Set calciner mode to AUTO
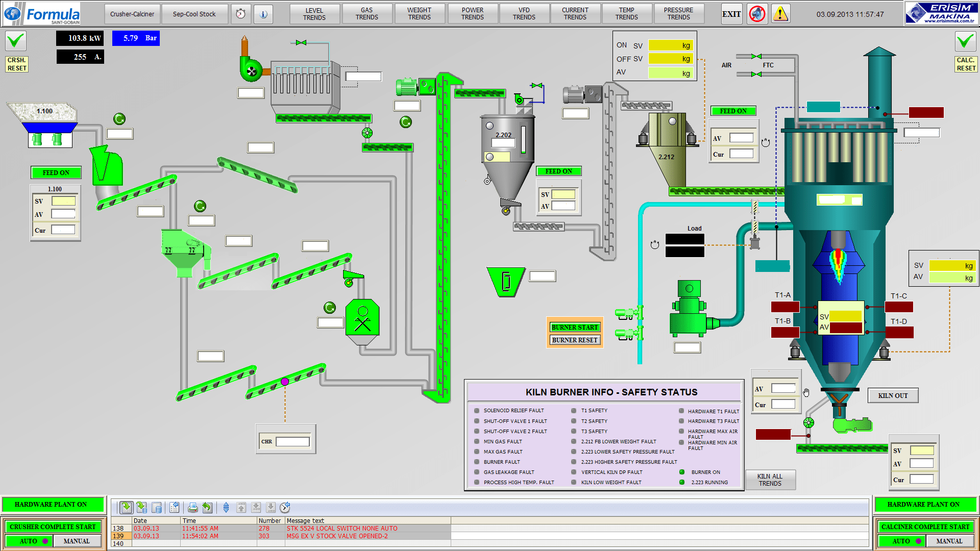This screenshot has width=980, height=551. click(901, 541)
